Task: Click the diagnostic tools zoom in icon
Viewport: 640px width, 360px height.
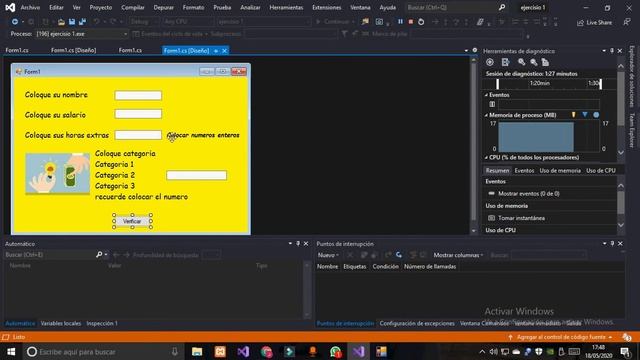Action: click(x=521, y=62)
